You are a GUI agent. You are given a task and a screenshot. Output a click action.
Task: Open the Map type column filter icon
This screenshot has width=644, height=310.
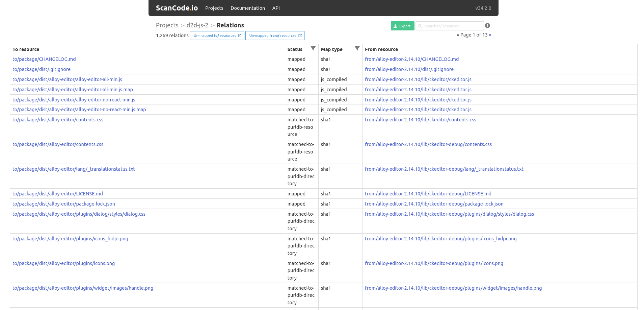click(x=357, y=48)
